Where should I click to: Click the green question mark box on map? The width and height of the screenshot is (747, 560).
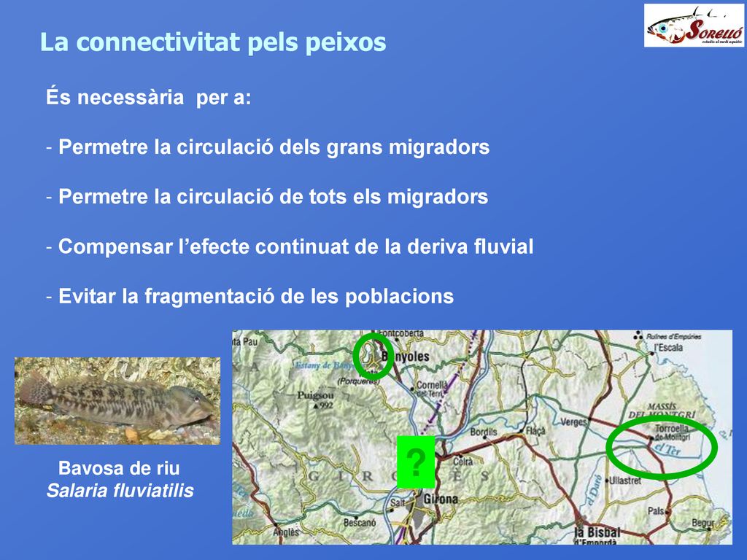click(x=416, y=462)
